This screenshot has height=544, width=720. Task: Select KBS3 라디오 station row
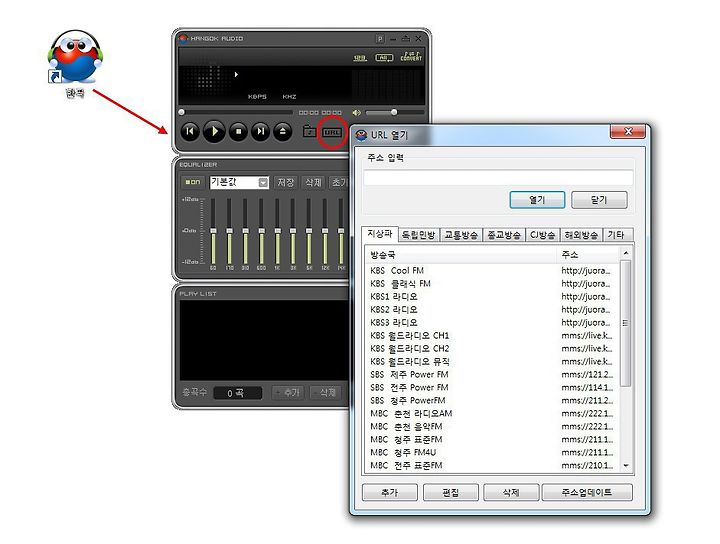492,322
